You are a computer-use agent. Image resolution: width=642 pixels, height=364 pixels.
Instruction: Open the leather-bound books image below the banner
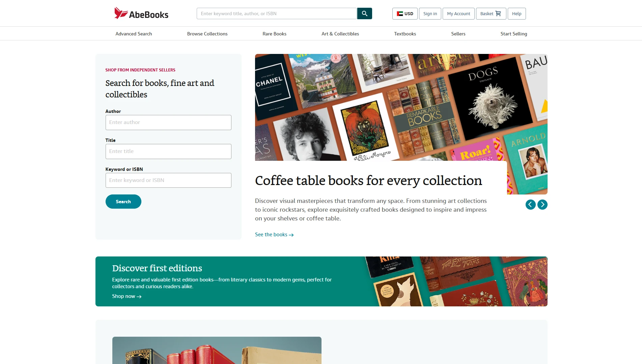[217, 350]
